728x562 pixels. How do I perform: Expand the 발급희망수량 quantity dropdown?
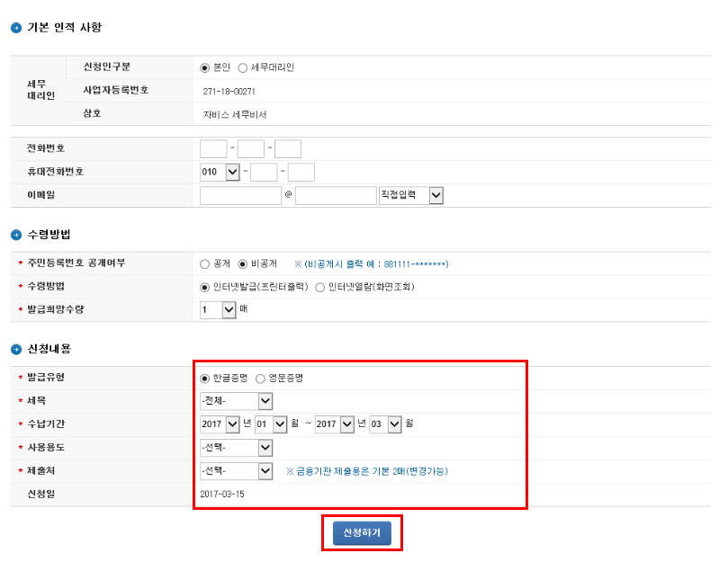218,309
